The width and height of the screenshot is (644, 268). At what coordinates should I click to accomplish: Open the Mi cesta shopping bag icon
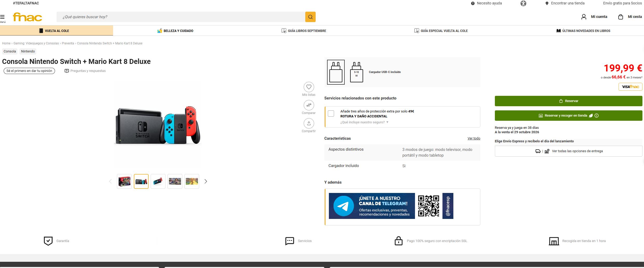[621, 17]
